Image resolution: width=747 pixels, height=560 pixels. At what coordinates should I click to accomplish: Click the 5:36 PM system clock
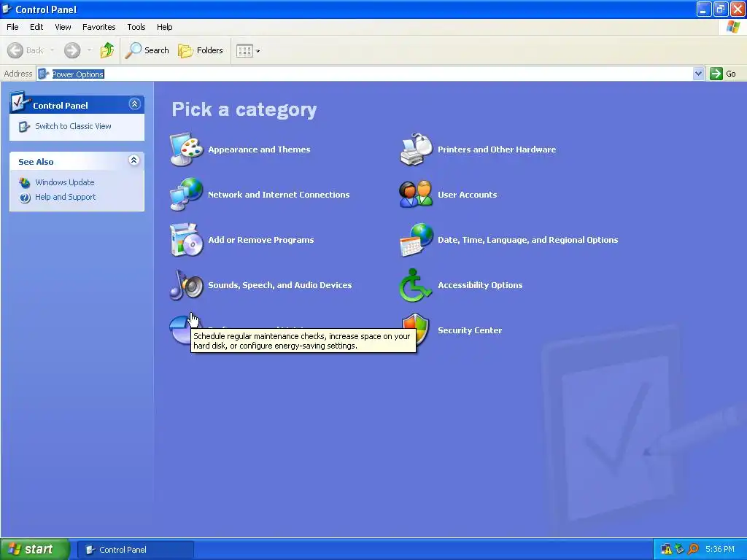(720, 549)
